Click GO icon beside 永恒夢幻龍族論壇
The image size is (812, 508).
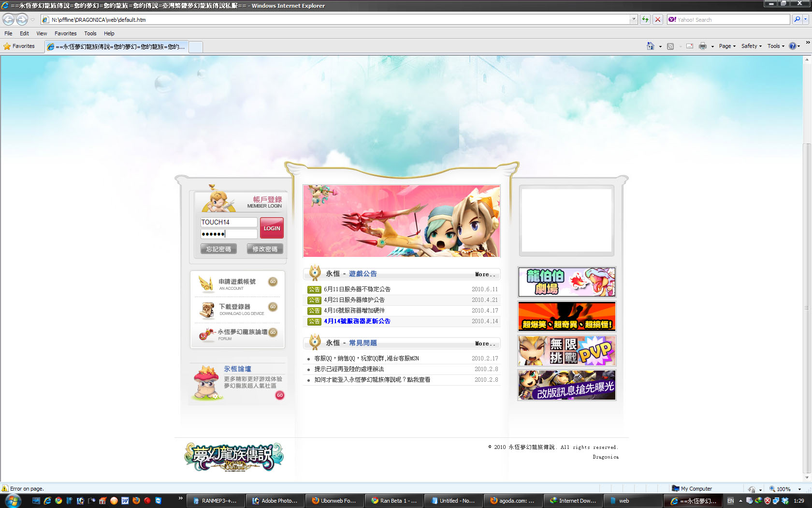pyautogui.click(x=273, y=332)
